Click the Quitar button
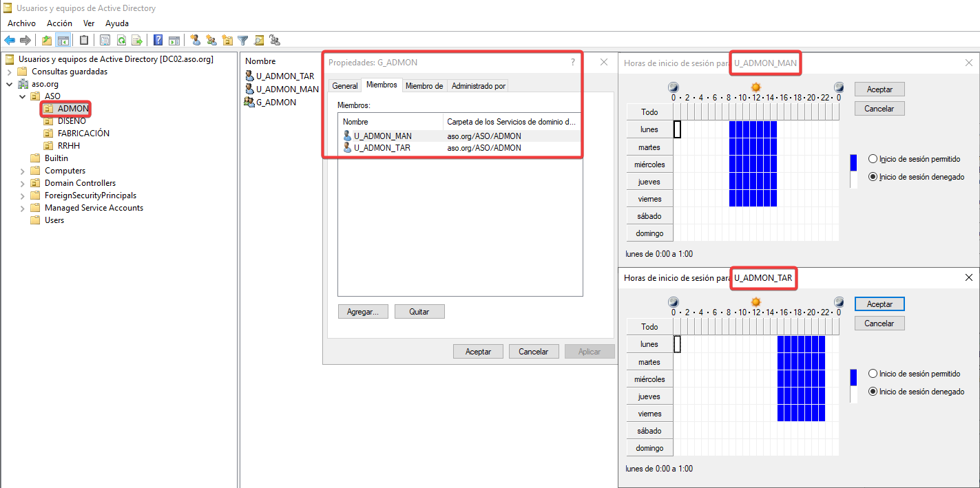The width and height of the screenshot is (980, 488). tap(419, 312)
